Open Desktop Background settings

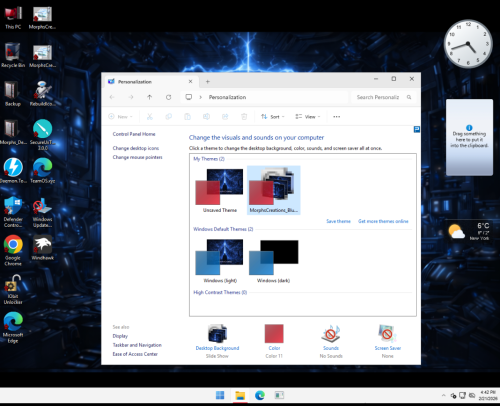[217, 341]
